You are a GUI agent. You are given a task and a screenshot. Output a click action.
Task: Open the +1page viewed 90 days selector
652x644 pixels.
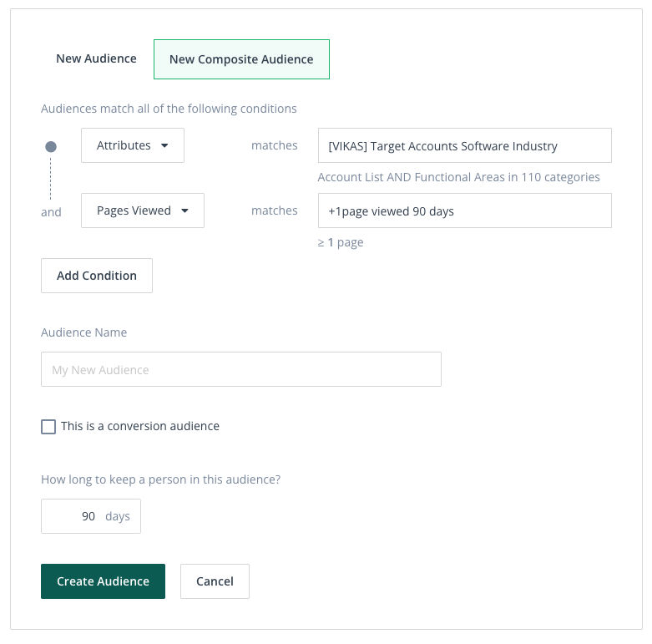pos(464,210)
